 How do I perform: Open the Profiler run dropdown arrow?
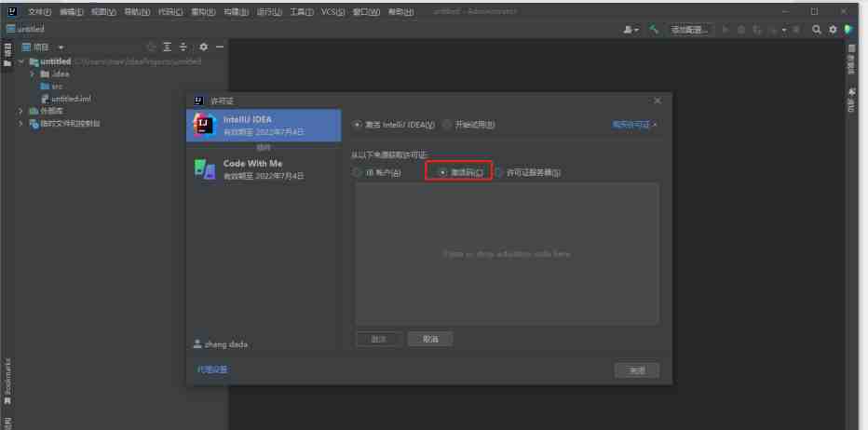pyautogui.click(x=784, y=30)
